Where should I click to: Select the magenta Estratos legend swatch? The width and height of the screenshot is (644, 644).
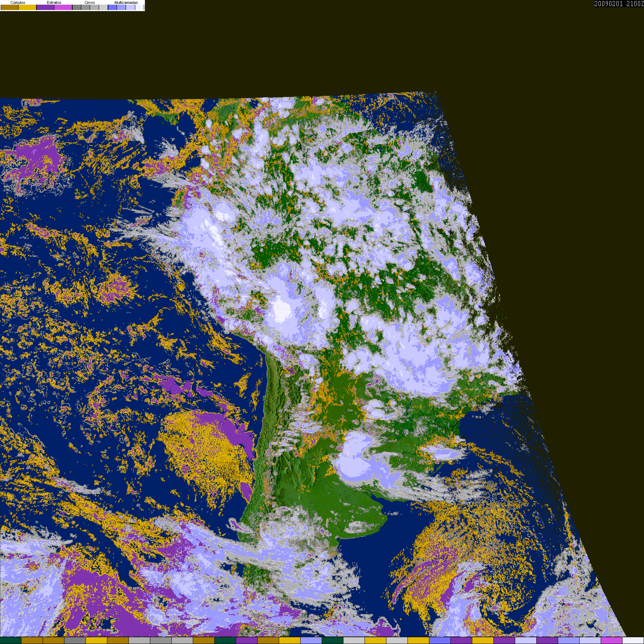point(63,7)
